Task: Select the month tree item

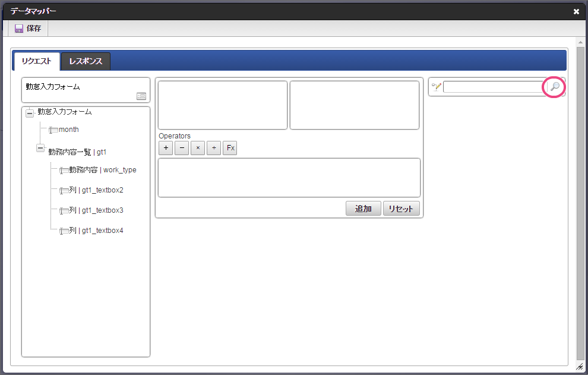Action: pyautogui.click(x=69, y=130)
